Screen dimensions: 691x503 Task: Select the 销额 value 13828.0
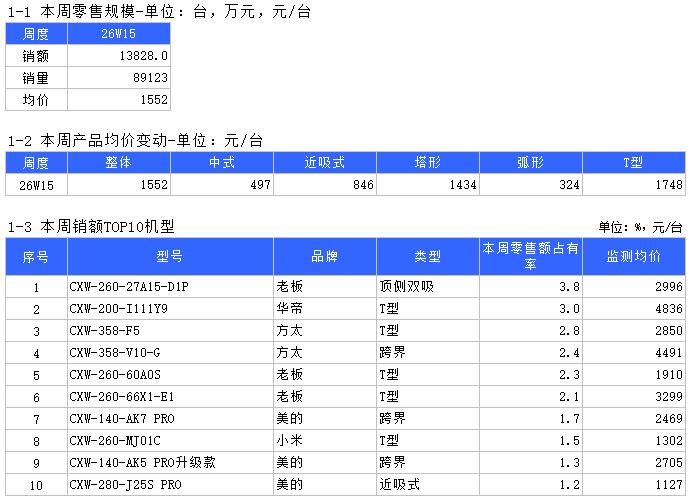(x=143, y=56)
